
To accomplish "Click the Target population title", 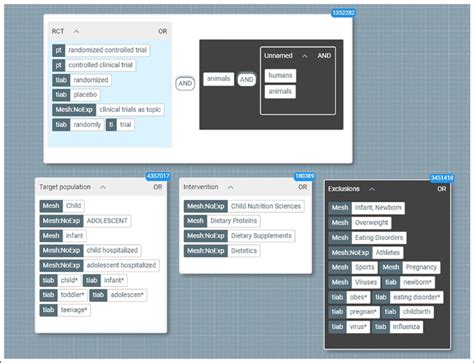I will (x=65, y=187).
